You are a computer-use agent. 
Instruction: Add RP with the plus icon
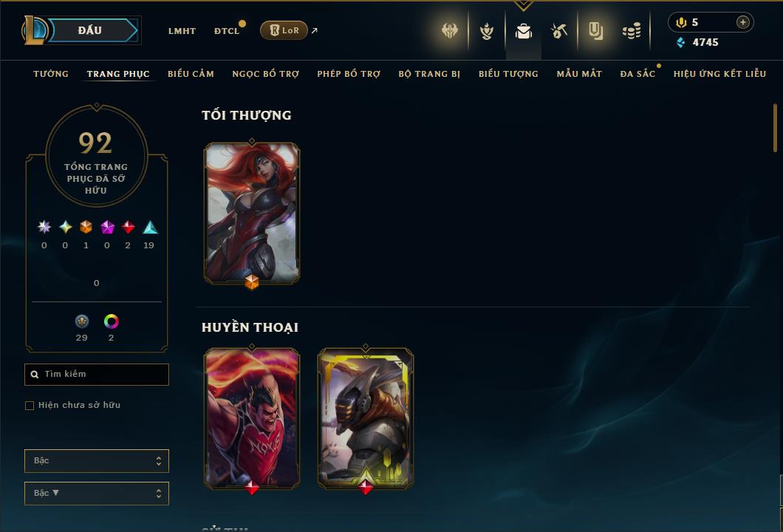click(x=742, y=22)
